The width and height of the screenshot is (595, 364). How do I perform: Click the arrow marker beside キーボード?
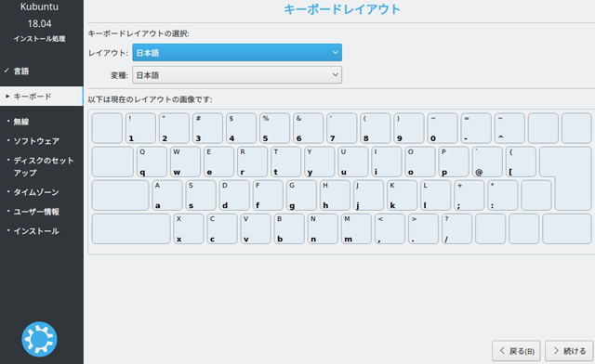pyautogui.click(x=7, y=97)
